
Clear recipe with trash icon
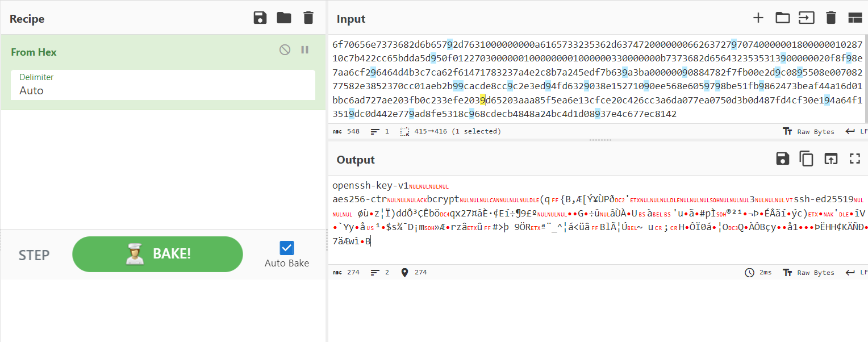point(308,18)
